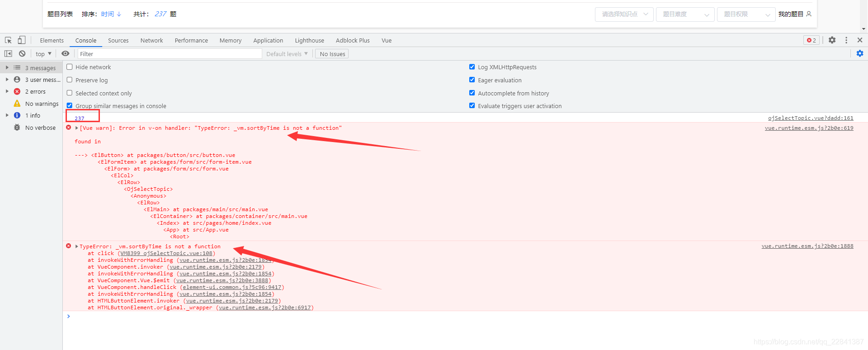The height and width of the screenshot is (350, 868).
Task: Open the Default levels dropdown
Action: tap(287, 54)
